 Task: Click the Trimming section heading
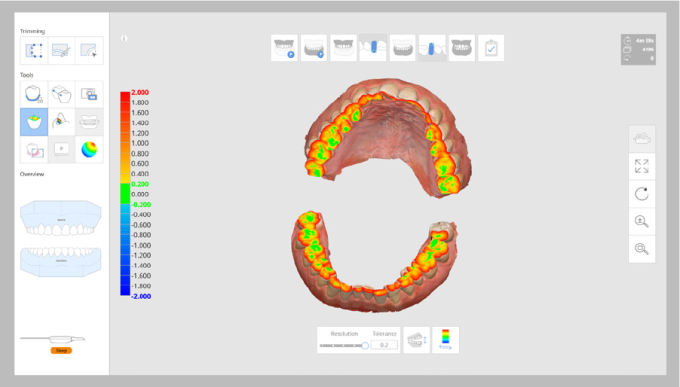click(32, 31)
